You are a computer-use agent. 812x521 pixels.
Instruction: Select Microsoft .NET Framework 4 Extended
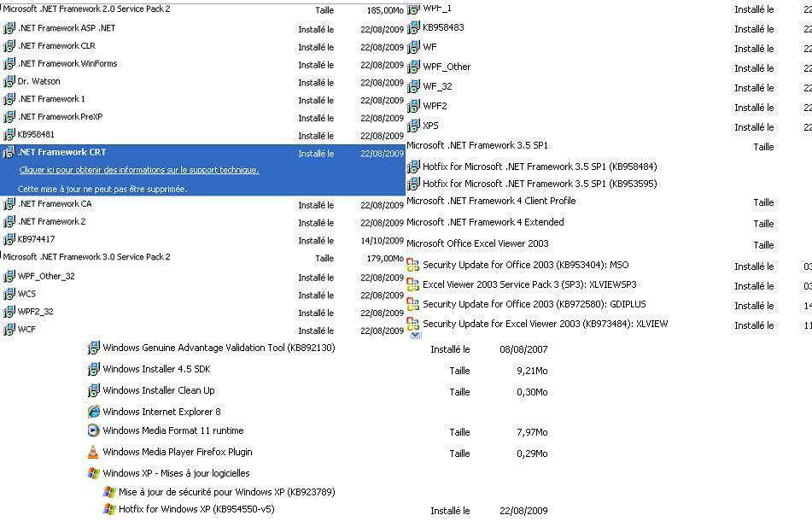pos(485,222)
